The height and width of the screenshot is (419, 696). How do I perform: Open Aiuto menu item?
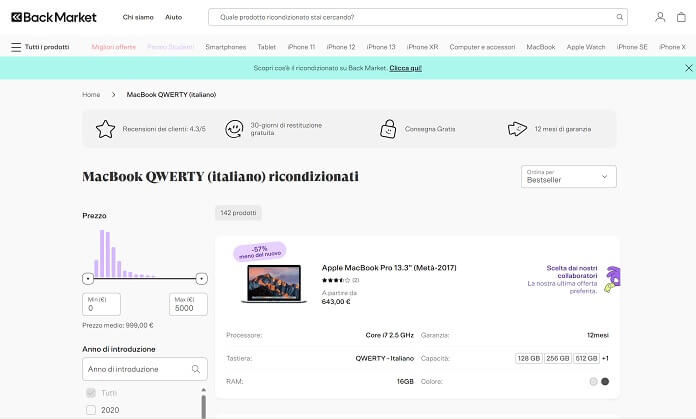(174, 17)
